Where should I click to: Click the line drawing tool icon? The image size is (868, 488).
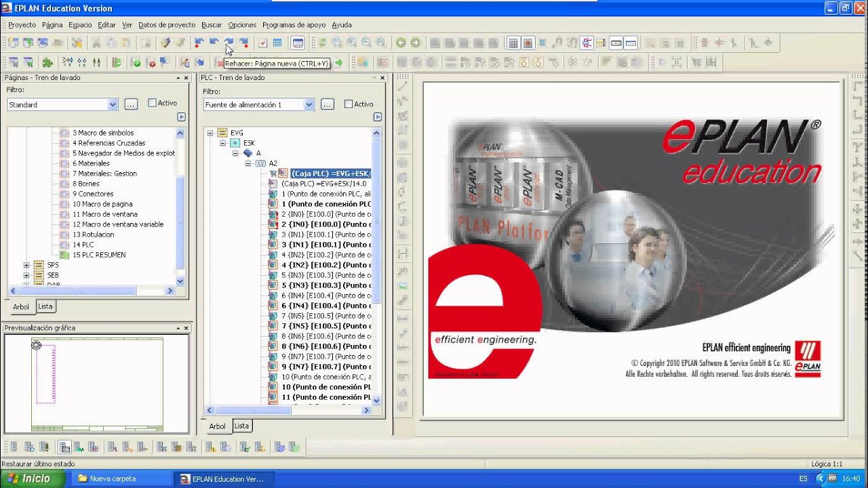click(402, 87)
